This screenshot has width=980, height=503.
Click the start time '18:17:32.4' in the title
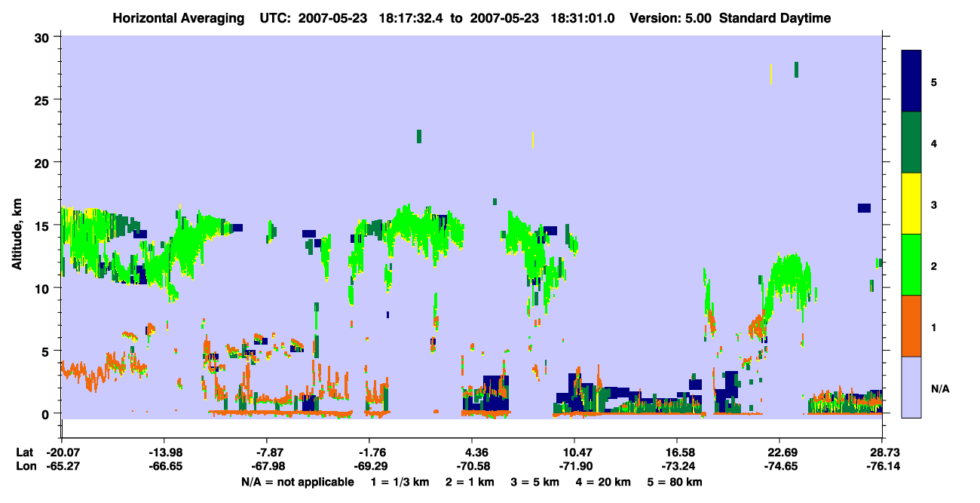coord(410,19)
